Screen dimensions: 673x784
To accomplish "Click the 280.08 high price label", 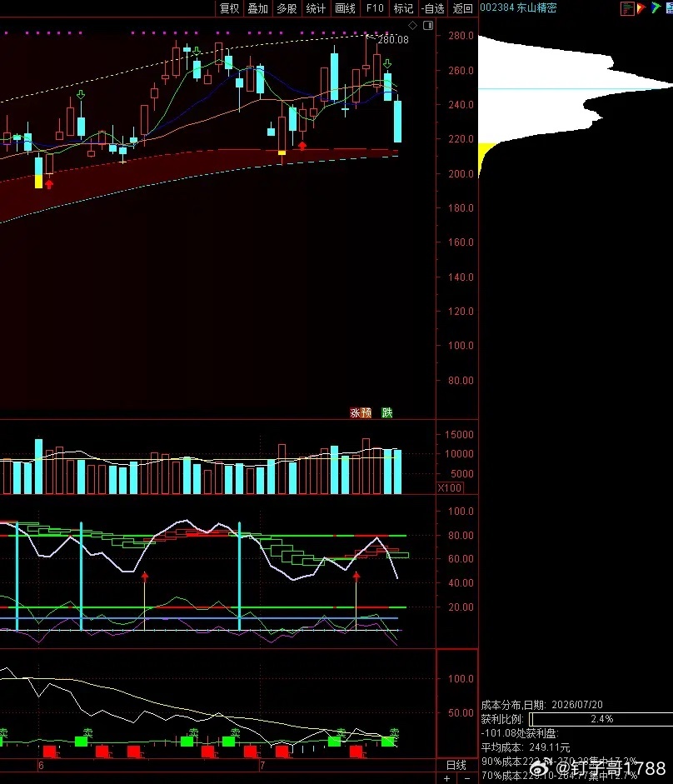I will [x=393, y=39].
